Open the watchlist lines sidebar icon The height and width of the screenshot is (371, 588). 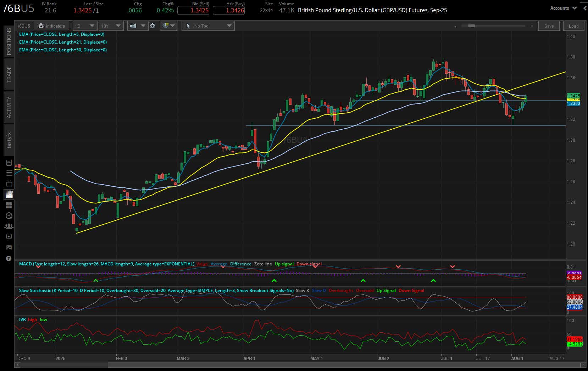click(9, 173)
